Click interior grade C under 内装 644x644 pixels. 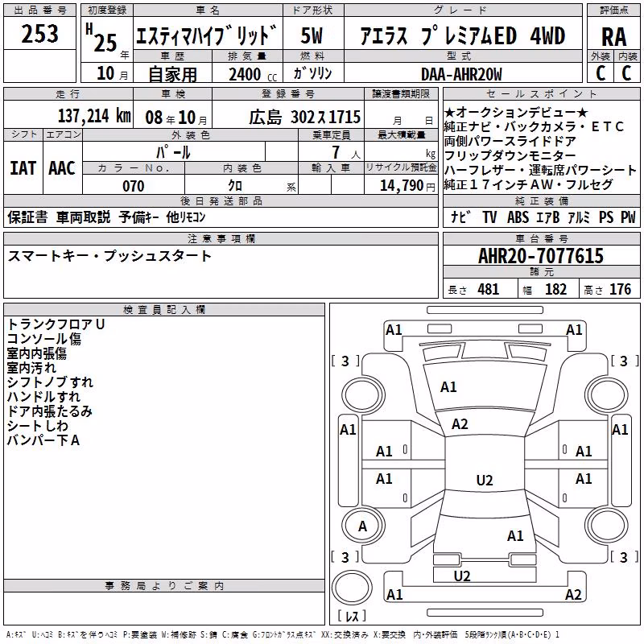626,73
